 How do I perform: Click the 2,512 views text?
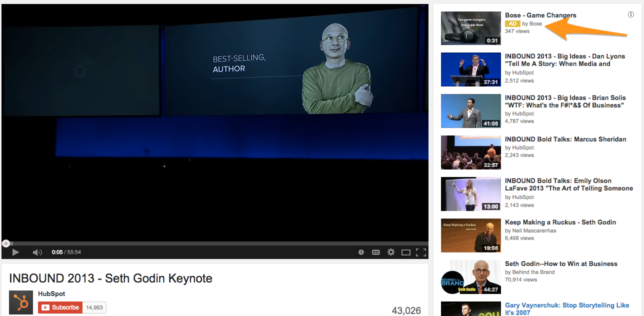coord(519,80)
